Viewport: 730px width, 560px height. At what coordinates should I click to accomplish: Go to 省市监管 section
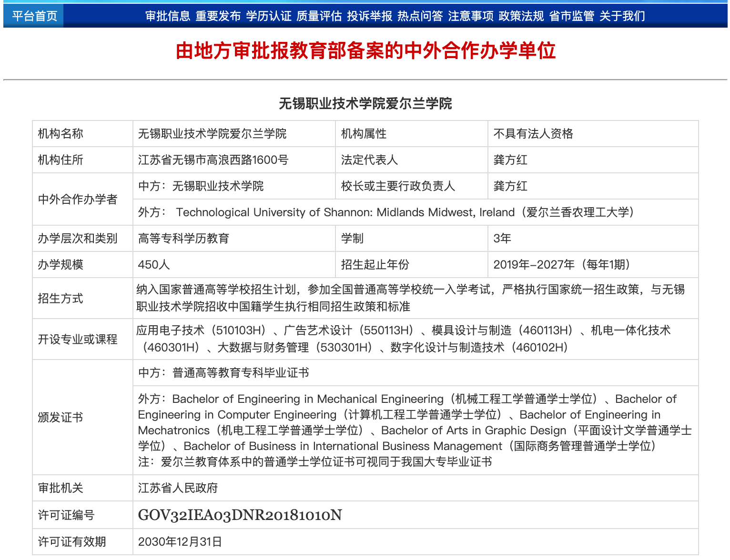tap(572, 16)
